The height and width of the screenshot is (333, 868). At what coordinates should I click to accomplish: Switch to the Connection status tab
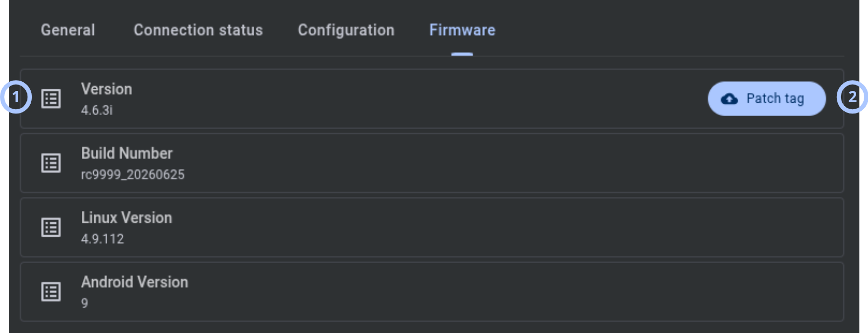198,30
